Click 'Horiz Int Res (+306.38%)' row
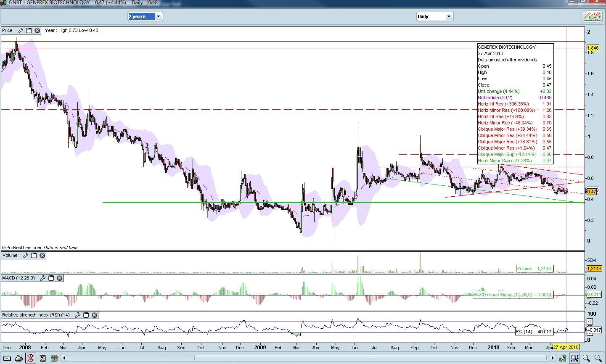 515,104
